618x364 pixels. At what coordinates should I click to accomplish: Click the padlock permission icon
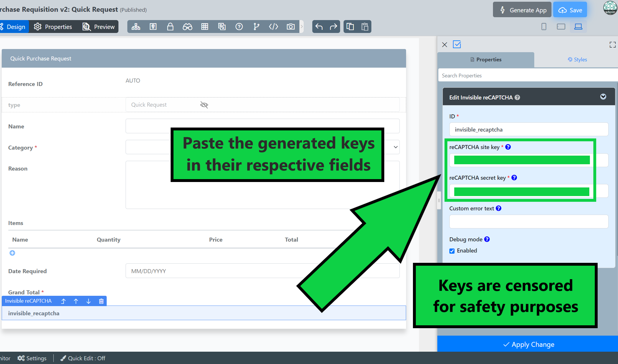pyautogui.click(x=170, y=27)
